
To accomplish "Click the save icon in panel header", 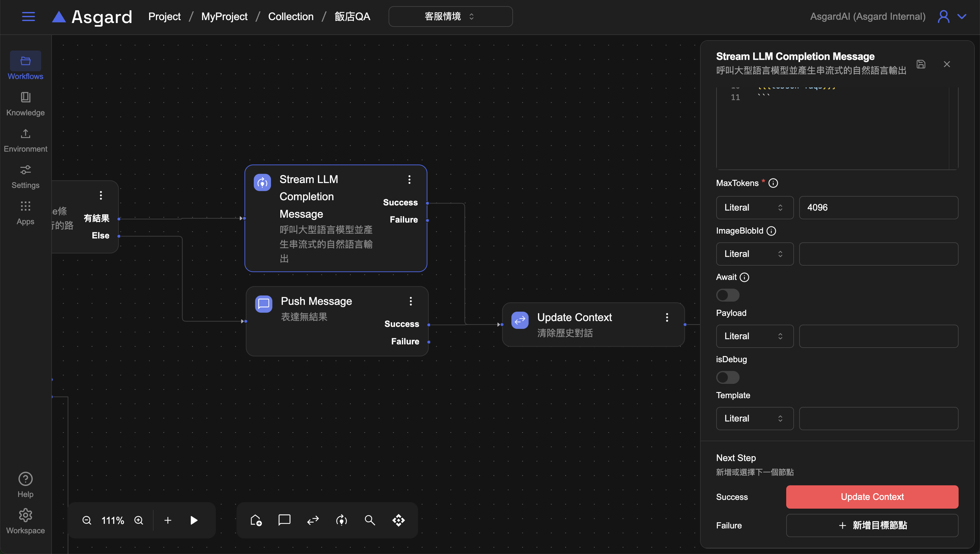I will [x=921, y=64].
